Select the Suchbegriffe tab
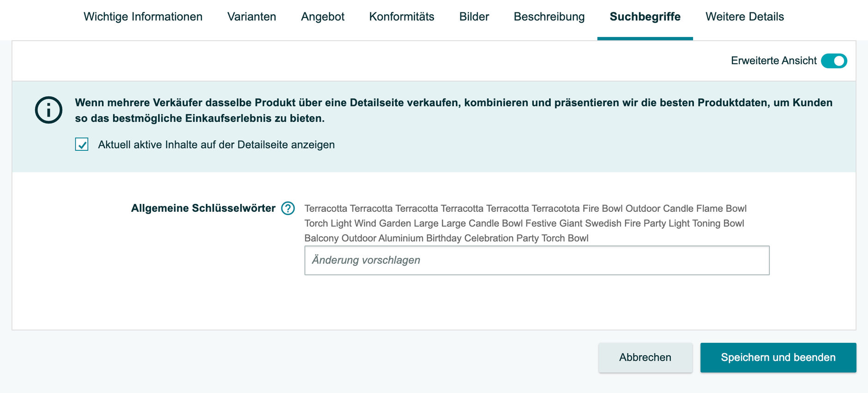 click(x=645, y=17)
